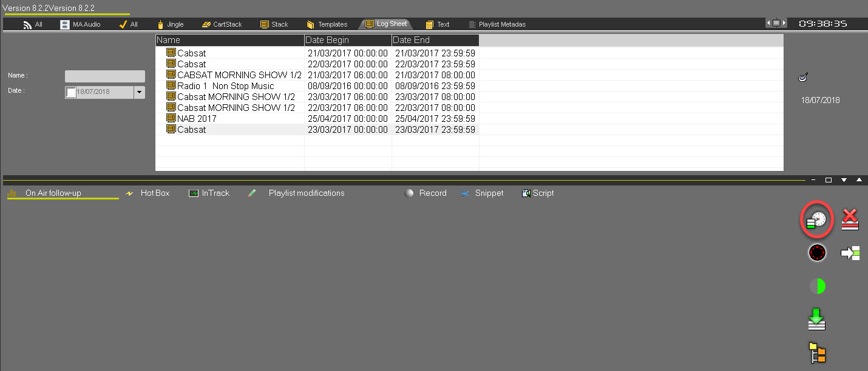Click the red X delete playlist icon
The image size is (868, 371).
click(x=850, y=219)
